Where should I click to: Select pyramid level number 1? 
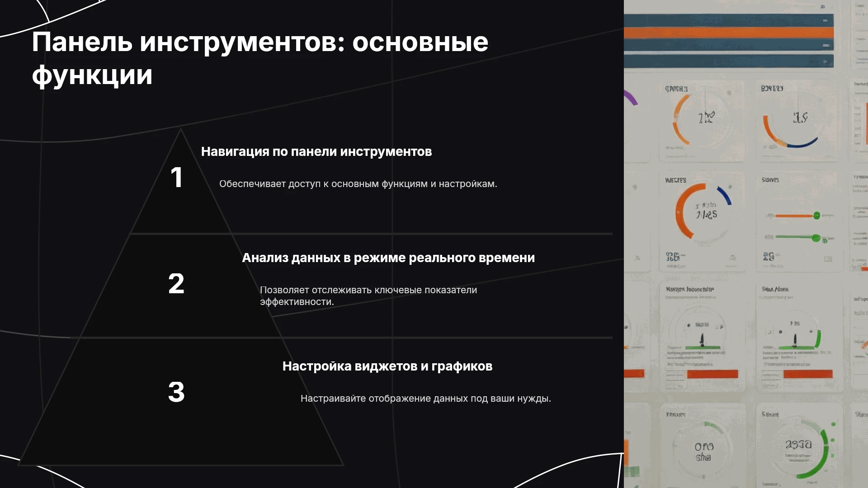[176, 177]
